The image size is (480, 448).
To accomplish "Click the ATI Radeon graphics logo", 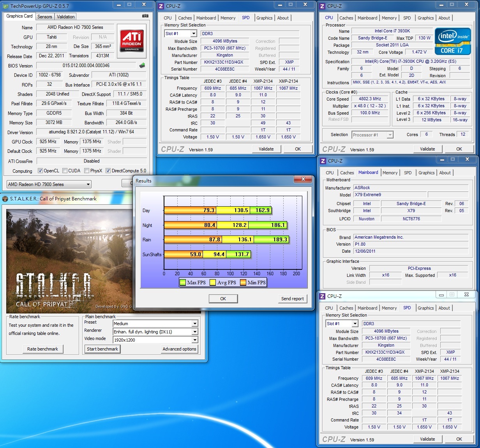I will click(x=132, y=41).
